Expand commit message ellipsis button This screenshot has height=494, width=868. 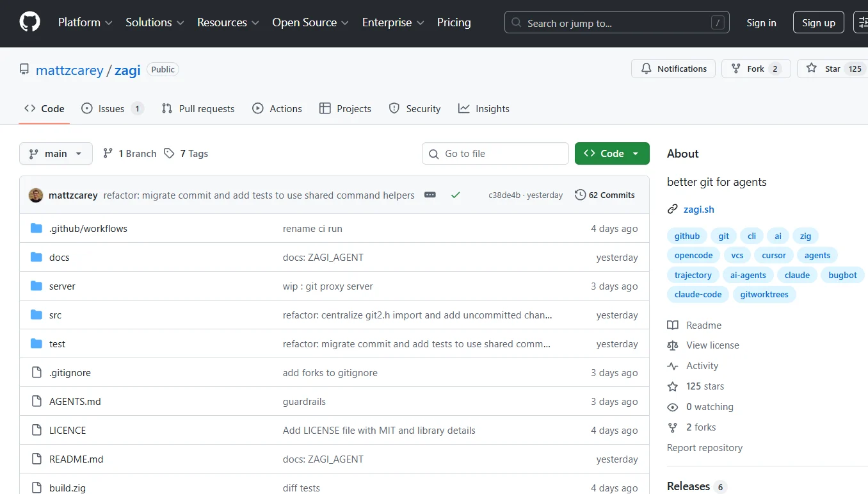[x=430, y=195]
